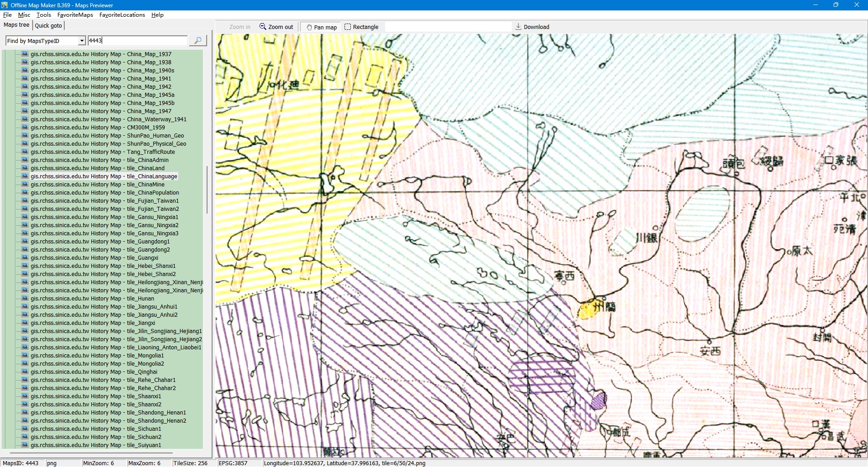Open the File menu
This screenshot has height=467, width=868.
click(x=7, y=15)
